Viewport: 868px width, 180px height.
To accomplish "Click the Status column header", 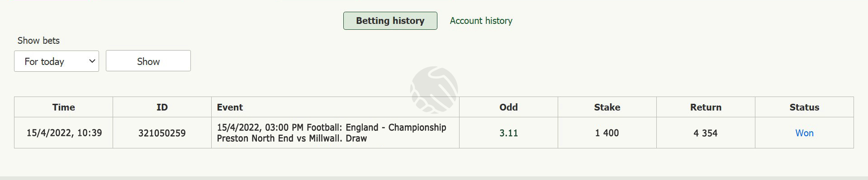I will [x=804, y=107].
